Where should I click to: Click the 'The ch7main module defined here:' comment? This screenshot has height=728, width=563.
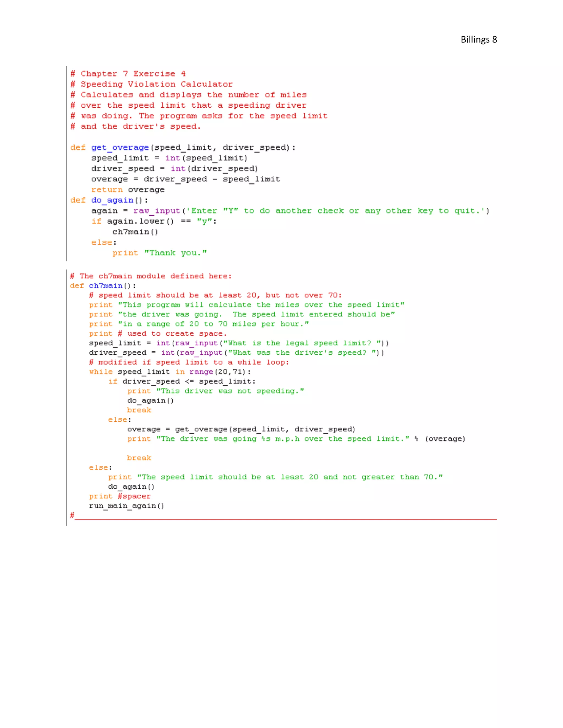coord(151,276)
